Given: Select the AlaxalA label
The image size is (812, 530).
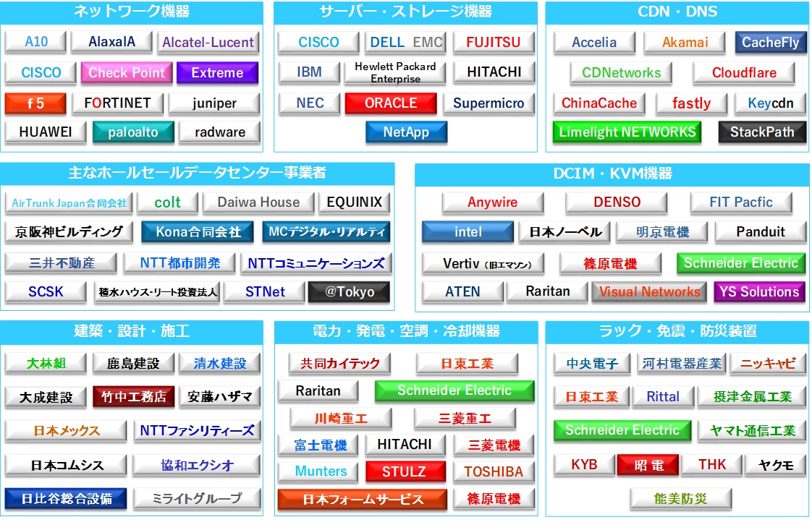Looking at the screenshot, I should pos(112,42).
